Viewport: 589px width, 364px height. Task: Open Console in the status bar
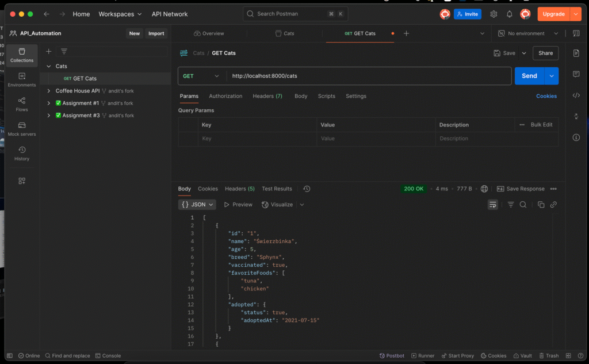click(108, 356)
